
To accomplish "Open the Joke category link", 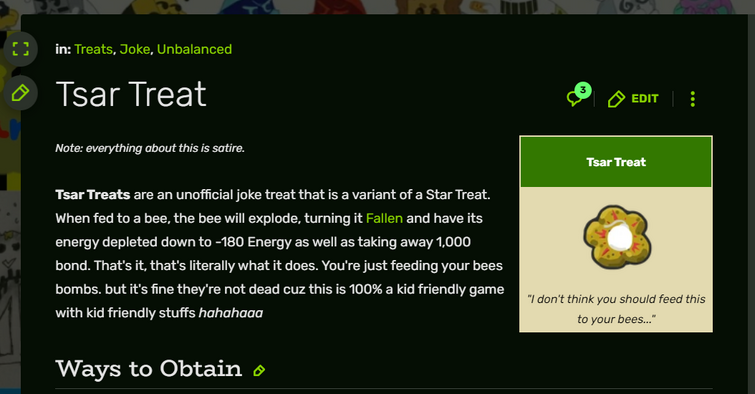I will click(135, 49).
